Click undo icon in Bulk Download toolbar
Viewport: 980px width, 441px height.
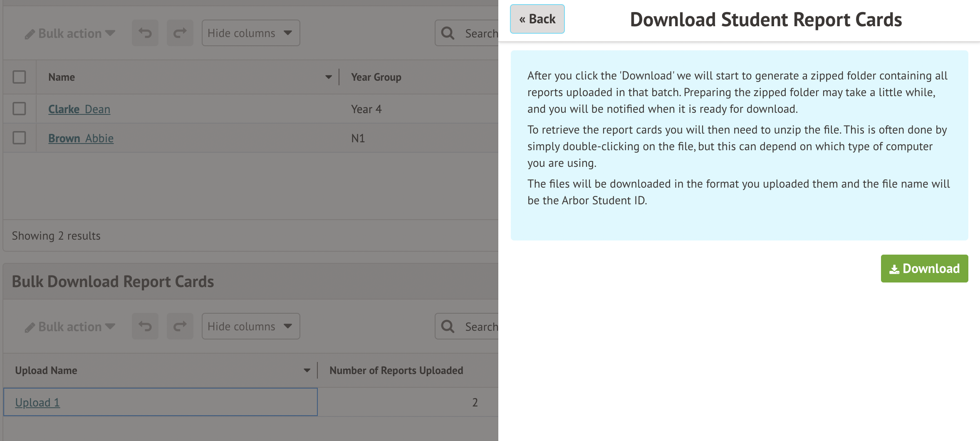(x=145, y=326)
